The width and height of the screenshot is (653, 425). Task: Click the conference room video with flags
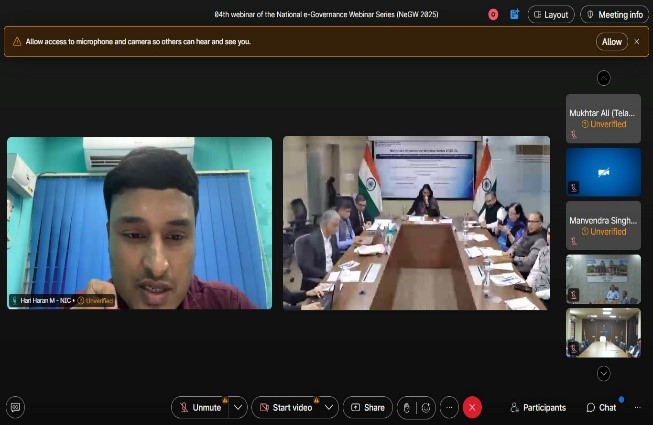[x=416, y=223]
